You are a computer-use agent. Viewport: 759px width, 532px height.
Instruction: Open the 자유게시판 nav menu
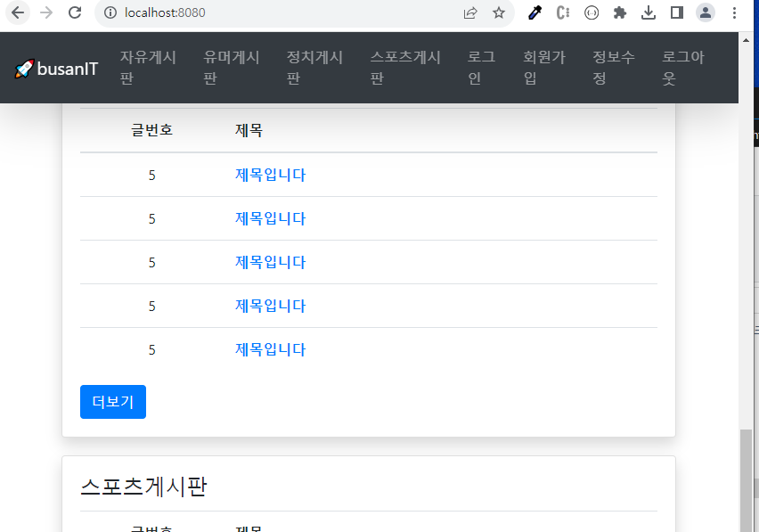148,68
